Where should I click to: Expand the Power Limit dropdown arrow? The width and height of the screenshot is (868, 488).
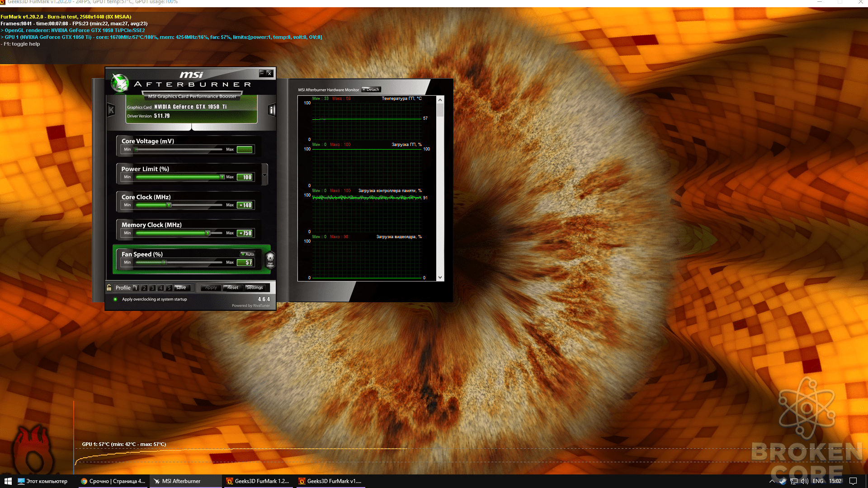tap(264, 175)
